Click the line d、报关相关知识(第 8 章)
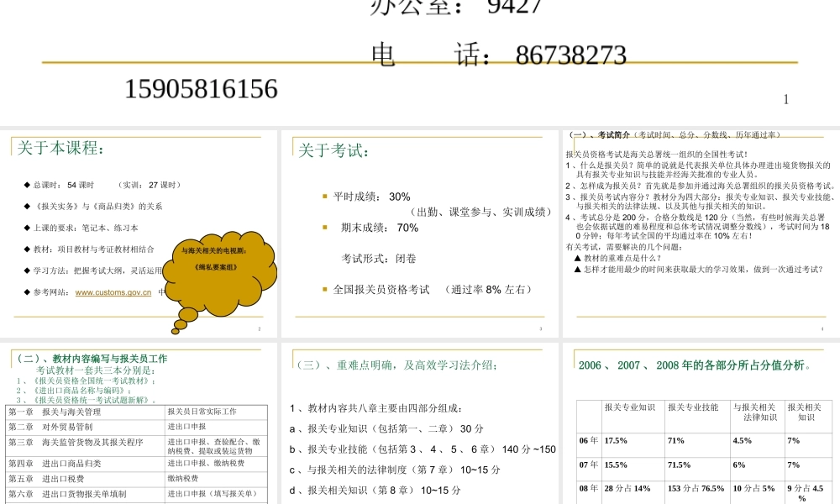The image size is (840, 504). (375, 490)
